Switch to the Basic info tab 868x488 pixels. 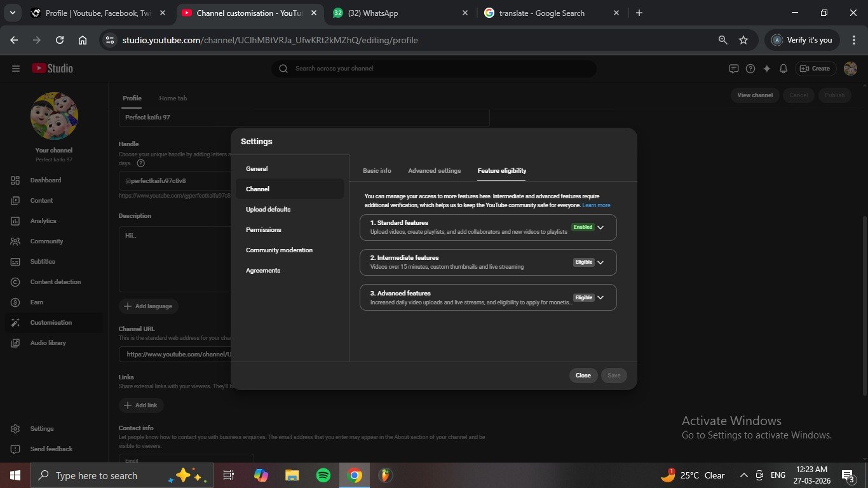click(377, 171)
